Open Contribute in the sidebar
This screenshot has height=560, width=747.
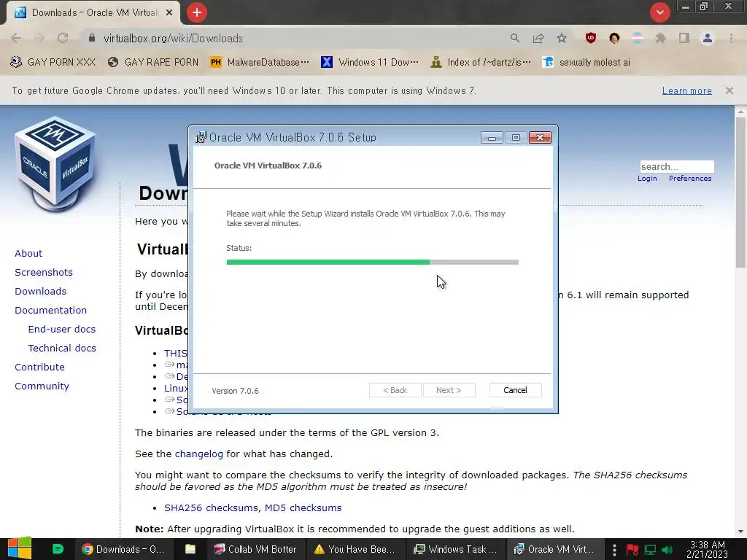click(39, 367)
